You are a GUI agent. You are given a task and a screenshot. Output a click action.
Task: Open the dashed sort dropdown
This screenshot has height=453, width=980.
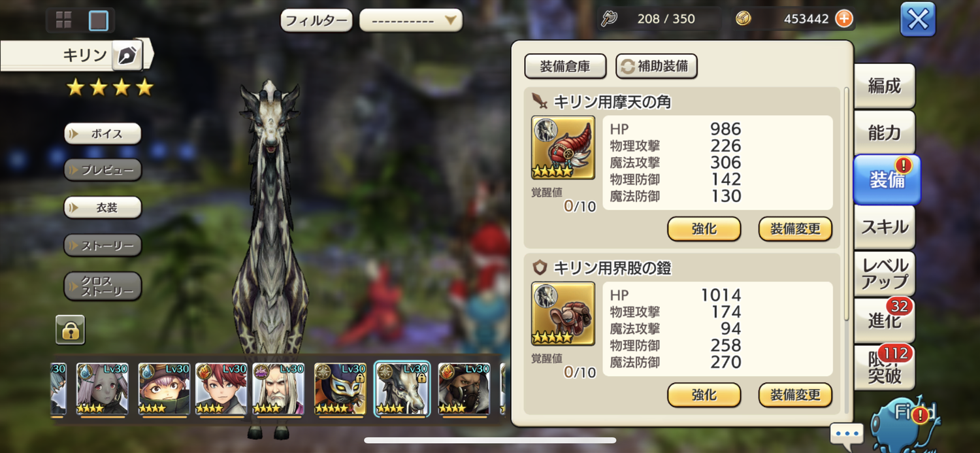[x=411, y=21]
